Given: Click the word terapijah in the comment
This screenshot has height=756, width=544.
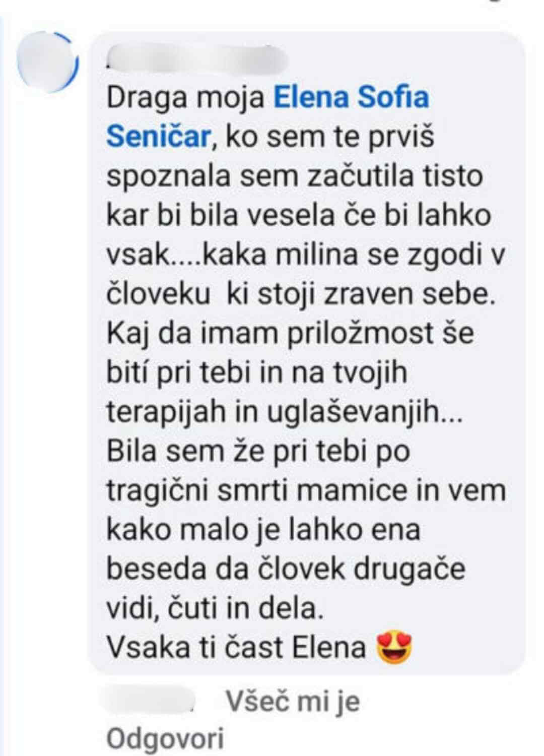Looking at the screenshot, I should (x=169, y=413).
